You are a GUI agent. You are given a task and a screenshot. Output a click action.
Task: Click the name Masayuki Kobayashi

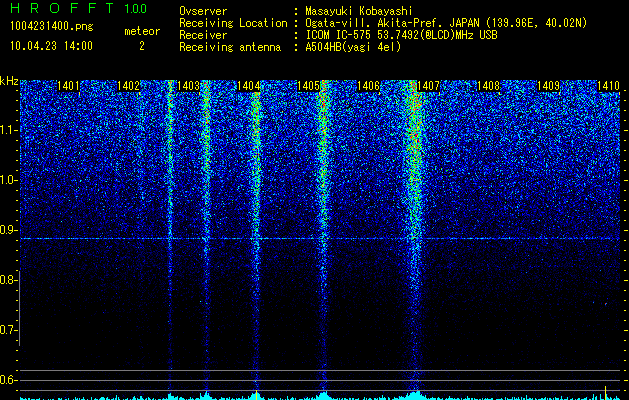[x=359, y=12]
